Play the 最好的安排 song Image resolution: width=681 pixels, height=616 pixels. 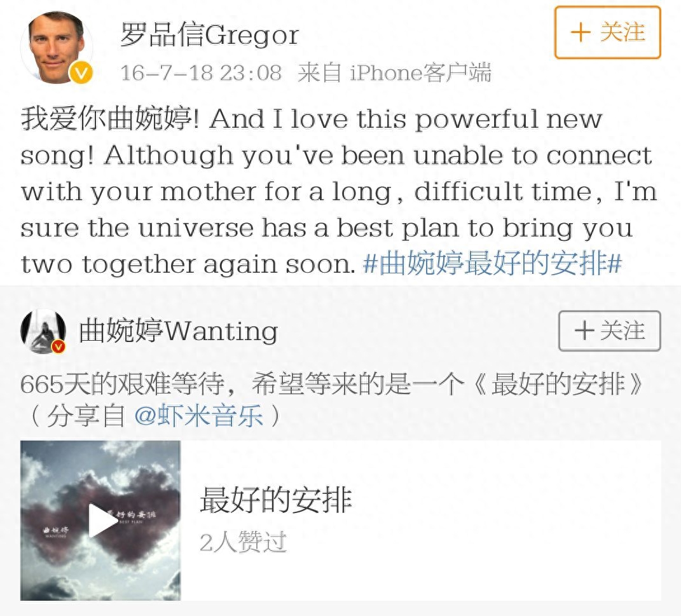[104, 520]
